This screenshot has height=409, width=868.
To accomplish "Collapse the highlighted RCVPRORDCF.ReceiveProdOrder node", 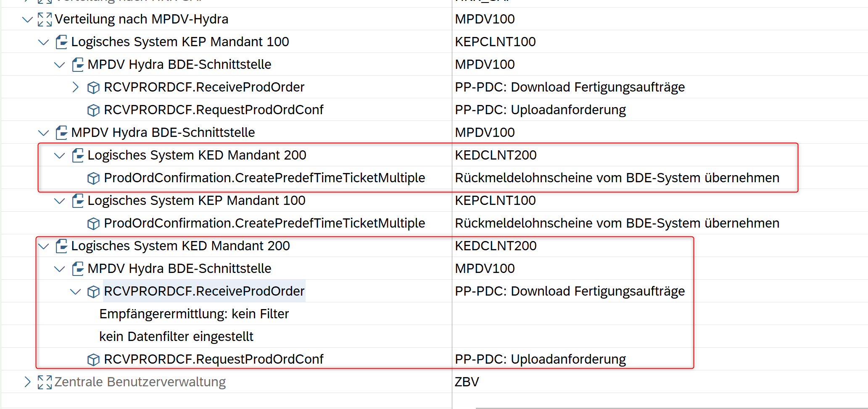I will 76,291.
